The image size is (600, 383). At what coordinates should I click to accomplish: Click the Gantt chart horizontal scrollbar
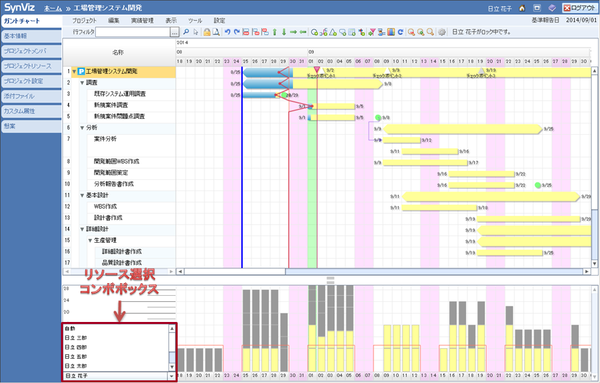[x=384, y=271]
